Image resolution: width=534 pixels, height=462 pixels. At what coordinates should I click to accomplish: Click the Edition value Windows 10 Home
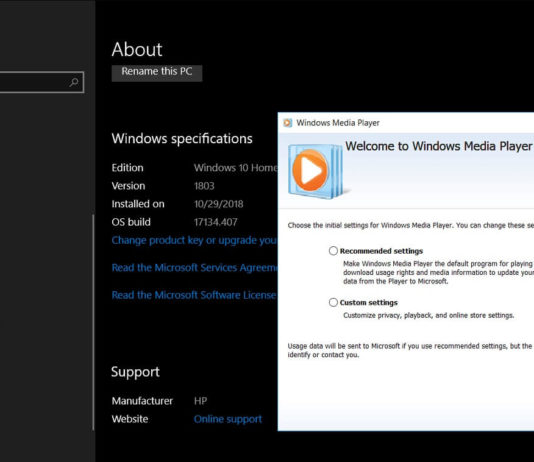pyautogui.click(x=236, y=168)
